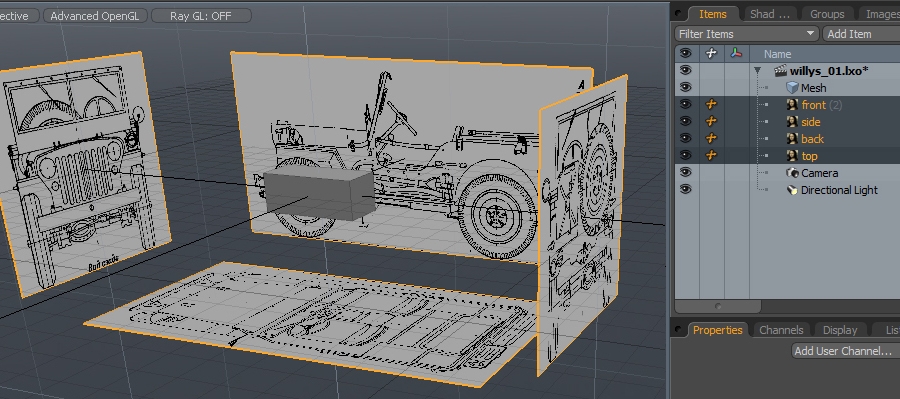Select the Mesh item name
This screenshot has width=900, height=399.
pos(813,88)
